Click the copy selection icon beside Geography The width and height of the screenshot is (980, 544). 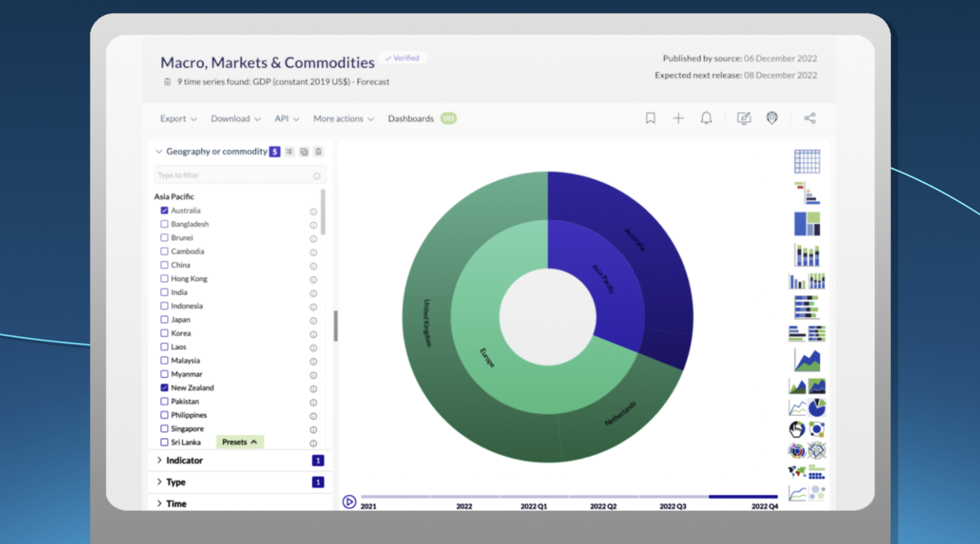click(304, 152)
